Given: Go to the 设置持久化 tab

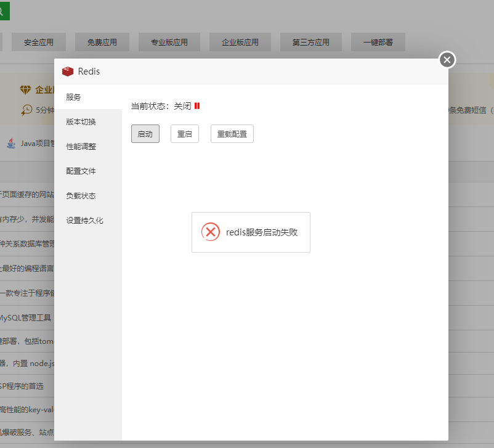Looking at the screenshot, I should [x=88, y=220].
